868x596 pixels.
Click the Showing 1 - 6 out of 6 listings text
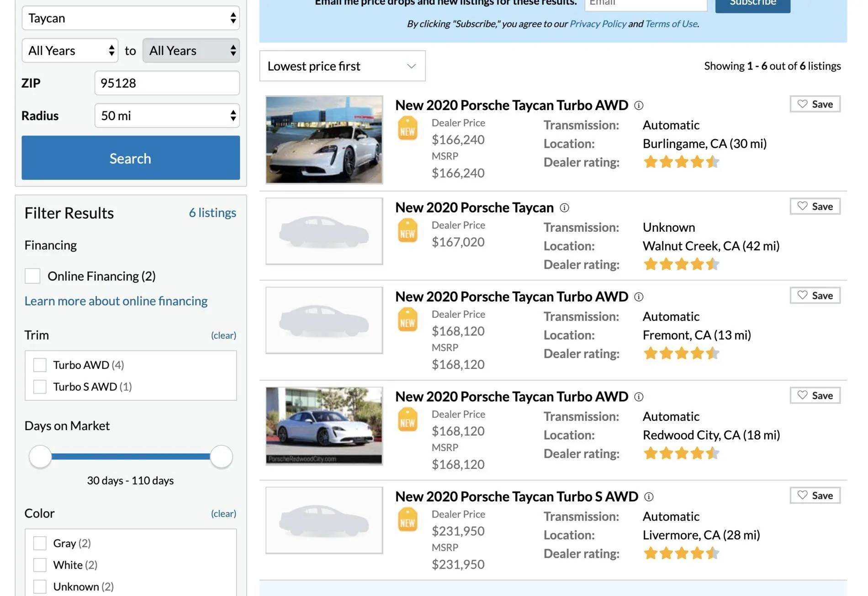(x=773, y=66)
